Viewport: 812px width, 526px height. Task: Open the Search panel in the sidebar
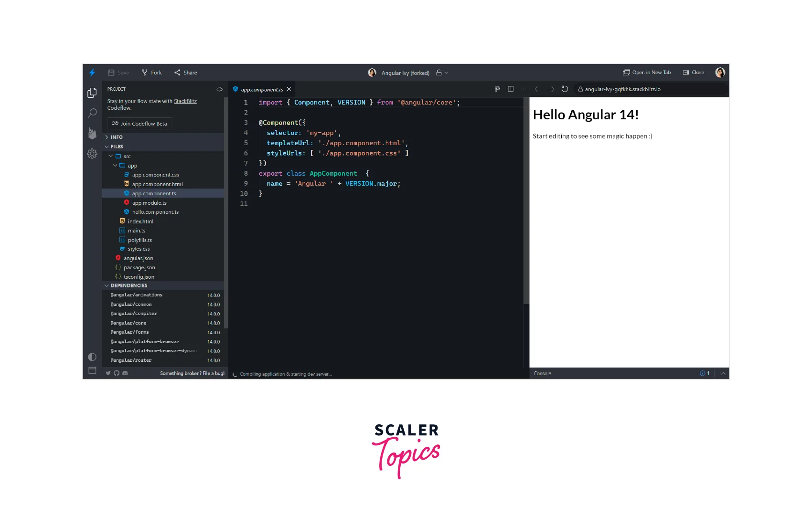tap(92, 113)
